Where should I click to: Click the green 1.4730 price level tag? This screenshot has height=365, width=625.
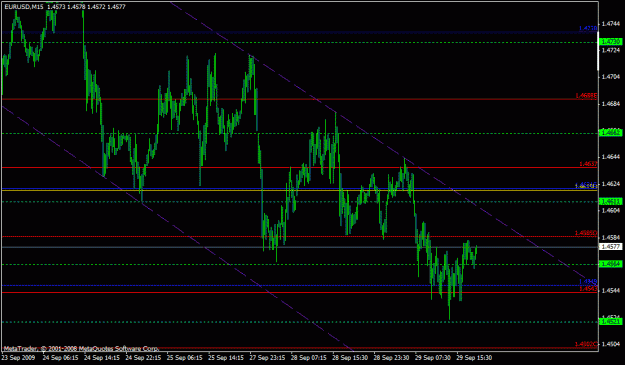pos(610,42)
